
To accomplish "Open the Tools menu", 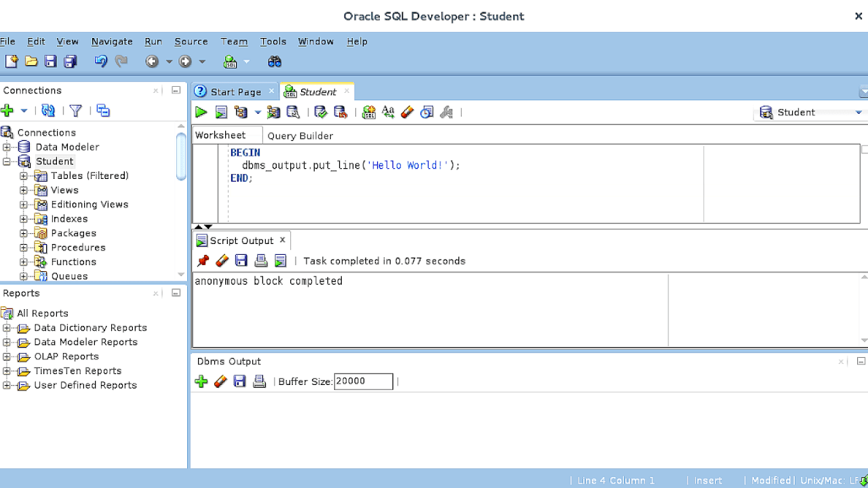I will 273,41.
